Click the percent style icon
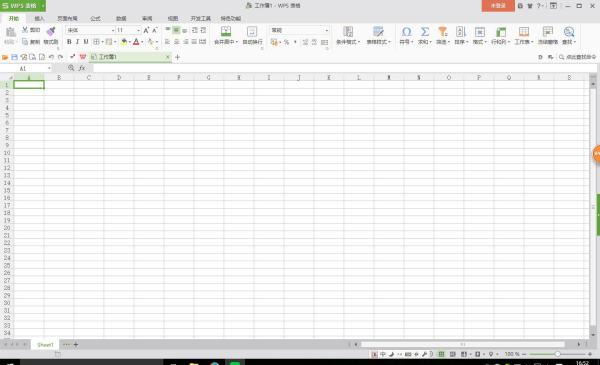Viewport: 600px width, 365px height. coord(286,42)
